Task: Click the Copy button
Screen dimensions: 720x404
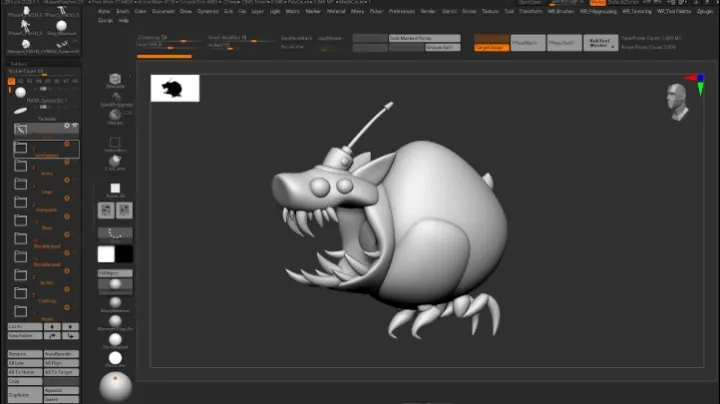Action: pos(25,381)
